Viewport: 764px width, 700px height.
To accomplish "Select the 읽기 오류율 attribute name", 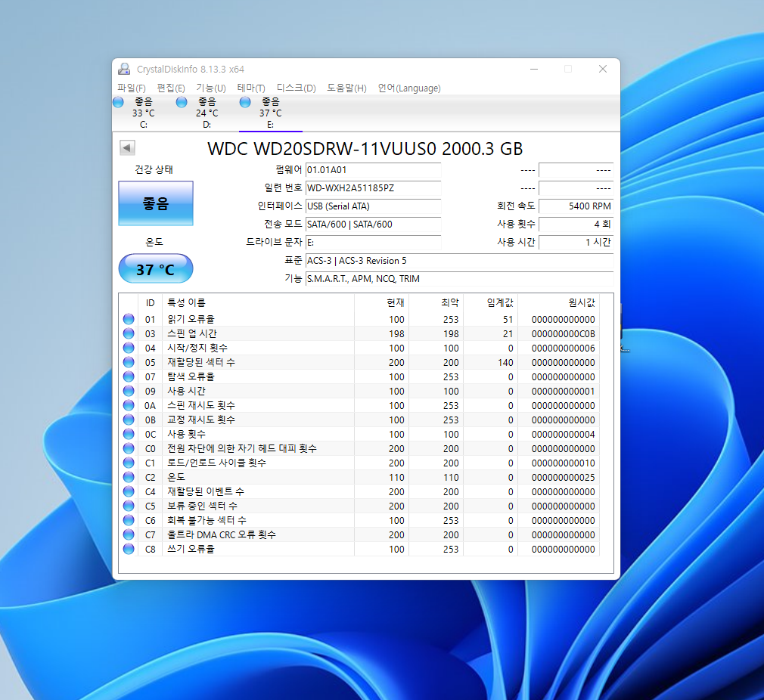I will point(191,319).
